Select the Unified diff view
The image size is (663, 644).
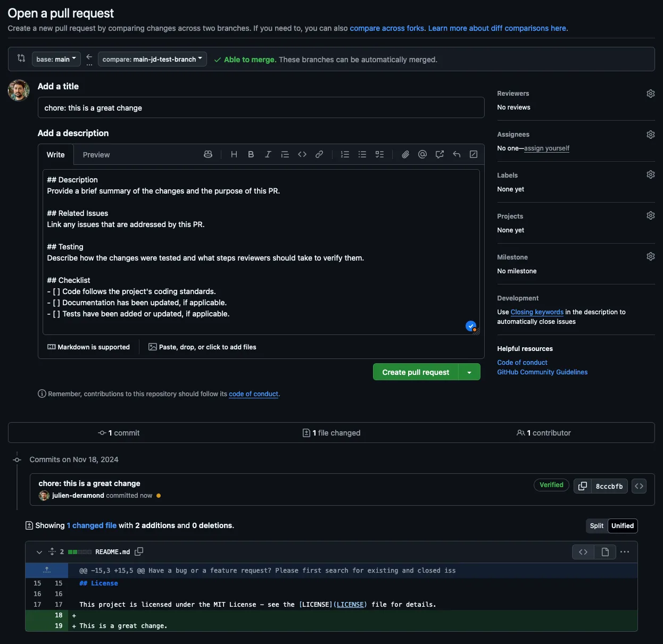coord(622,525)
